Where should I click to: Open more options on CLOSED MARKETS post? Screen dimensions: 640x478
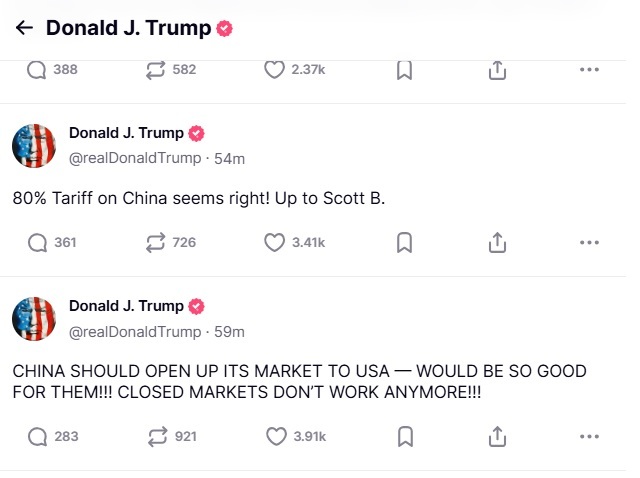pos(589,436)
